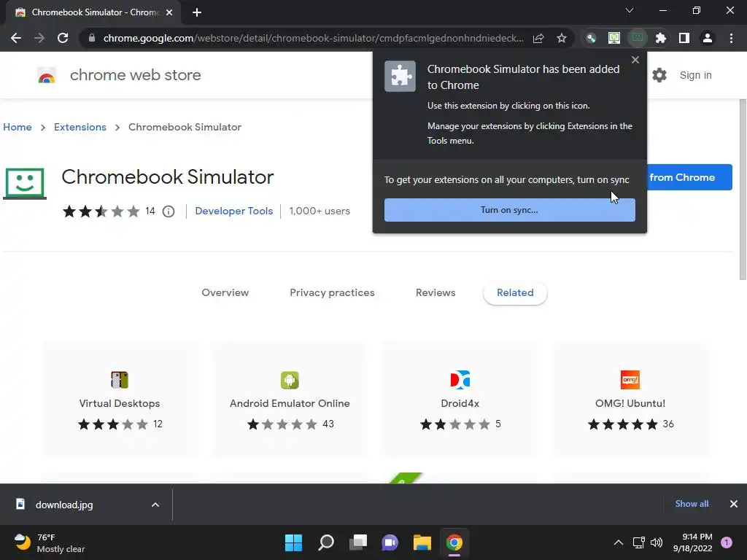The width and height of the screenshot is (747, 560).
Task: Close the Chromebook Simulator tab
Action: [169, 12]
